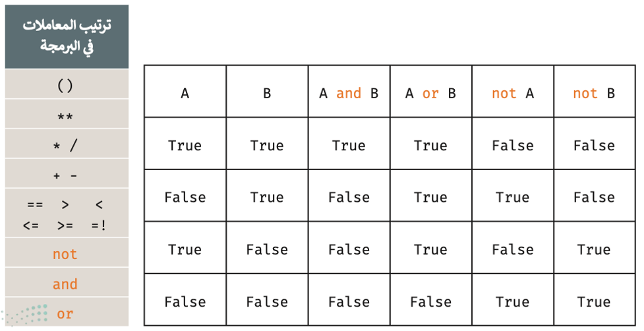Click the dotted logo watermark at bottom left
Screen dimensions: 644x331
coord(24,315)
